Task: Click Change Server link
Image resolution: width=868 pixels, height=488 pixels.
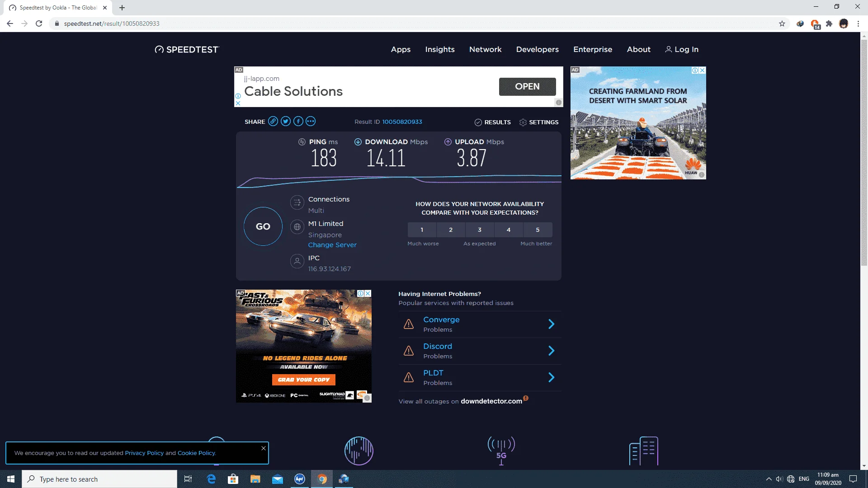Action: coord(332,245)
